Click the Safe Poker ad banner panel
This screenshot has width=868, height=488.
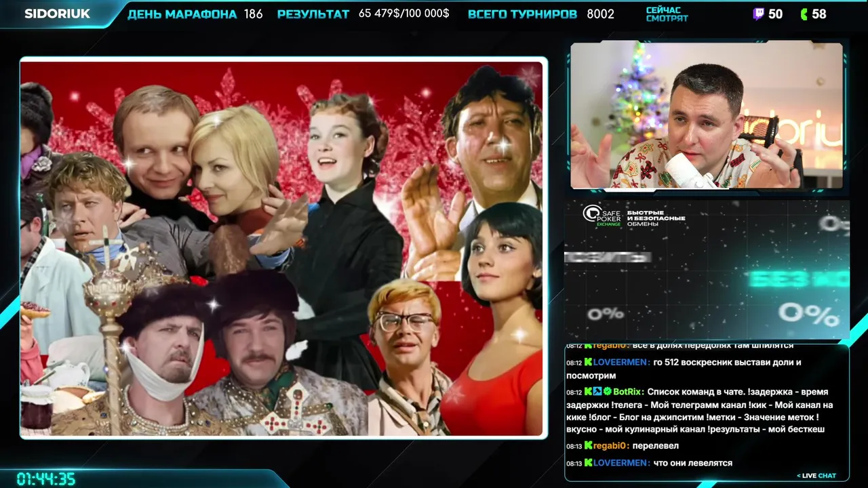707,269
